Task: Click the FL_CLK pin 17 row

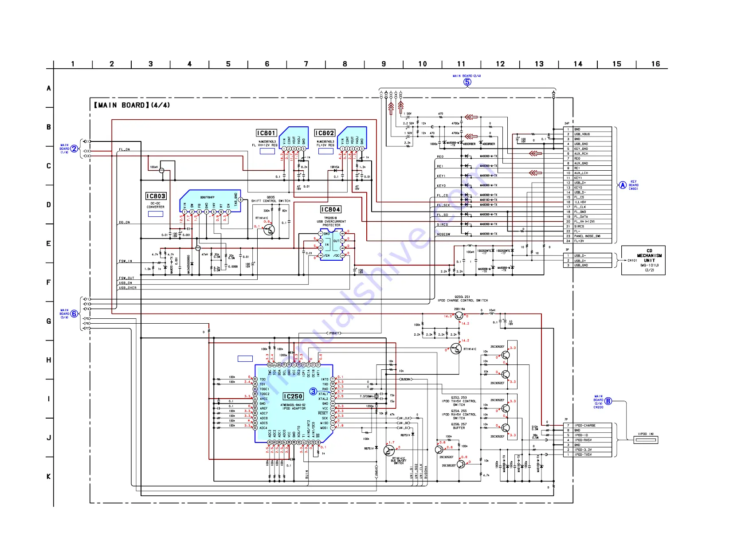Action: 588,207
